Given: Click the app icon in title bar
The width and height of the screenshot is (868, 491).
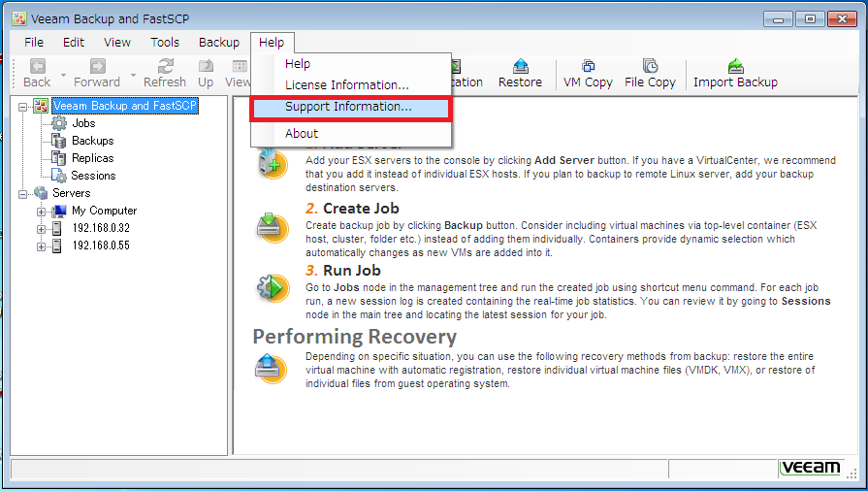Looking at the screenshot, I should click(x=19, y=18).
